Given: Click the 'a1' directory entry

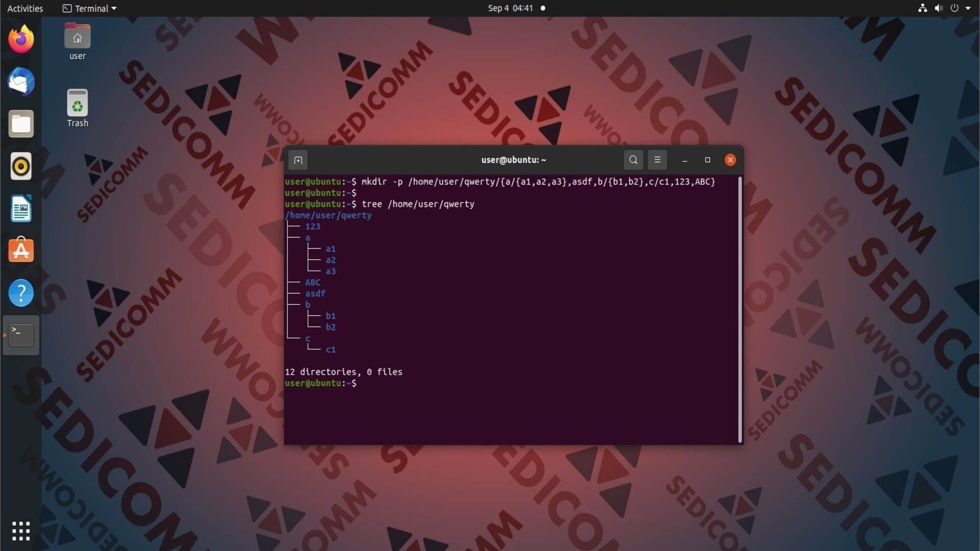Looking at the screenshot, I should (x=331, y=249).
